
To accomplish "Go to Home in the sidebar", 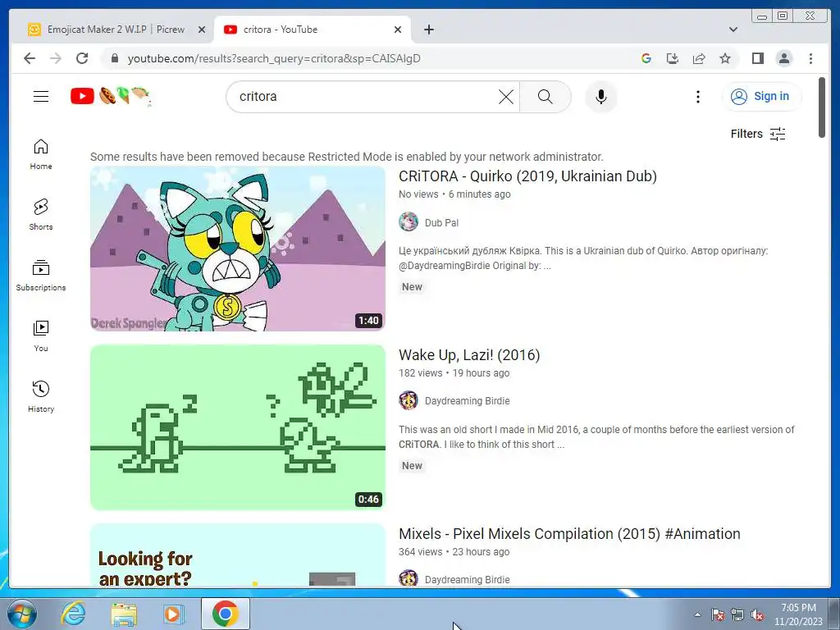I will click(x=41, y=155).
